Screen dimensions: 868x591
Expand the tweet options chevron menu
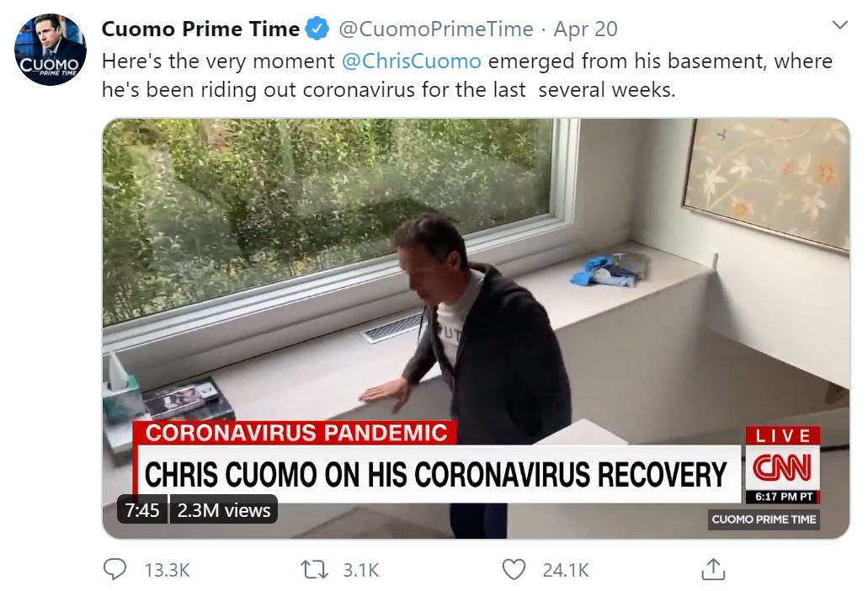click(839, 25)
